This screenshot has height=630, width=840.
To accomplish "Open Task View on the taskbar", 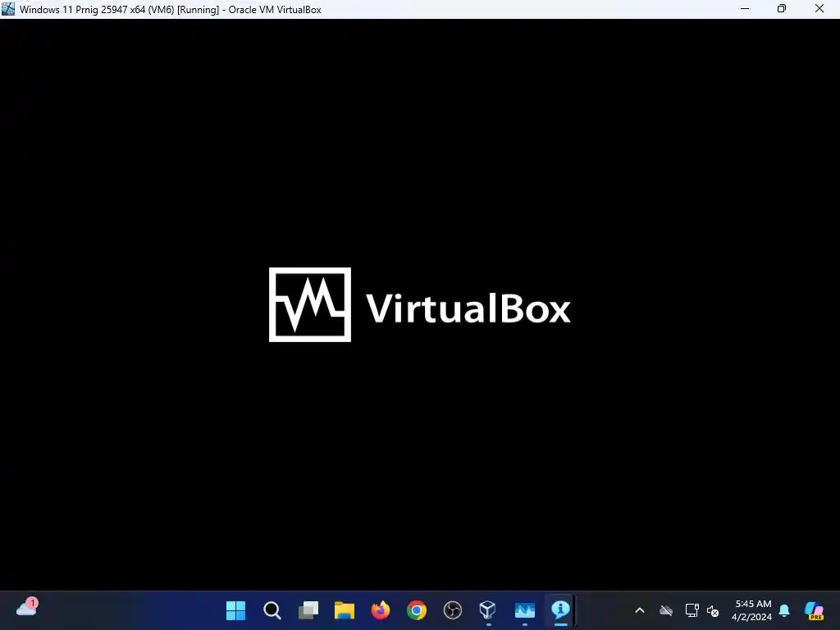I will click(308, 610).
